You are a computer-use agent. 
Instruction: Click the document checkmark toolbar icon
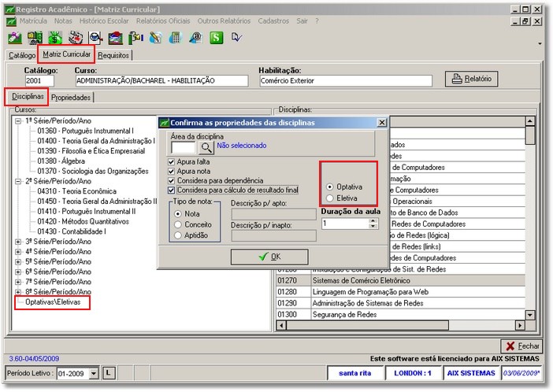[236, 37]
